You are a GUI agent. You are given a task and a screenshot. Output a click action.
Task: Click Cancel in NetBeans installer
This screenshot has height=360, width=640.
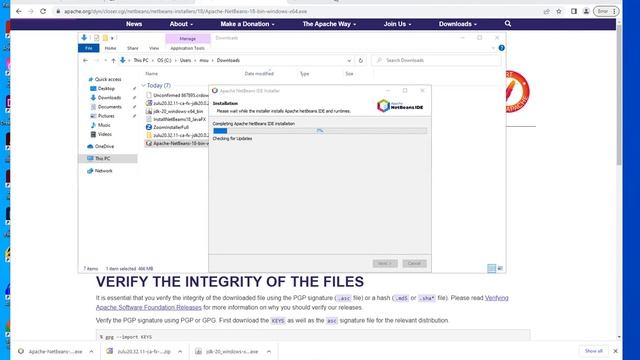point(414,263)
